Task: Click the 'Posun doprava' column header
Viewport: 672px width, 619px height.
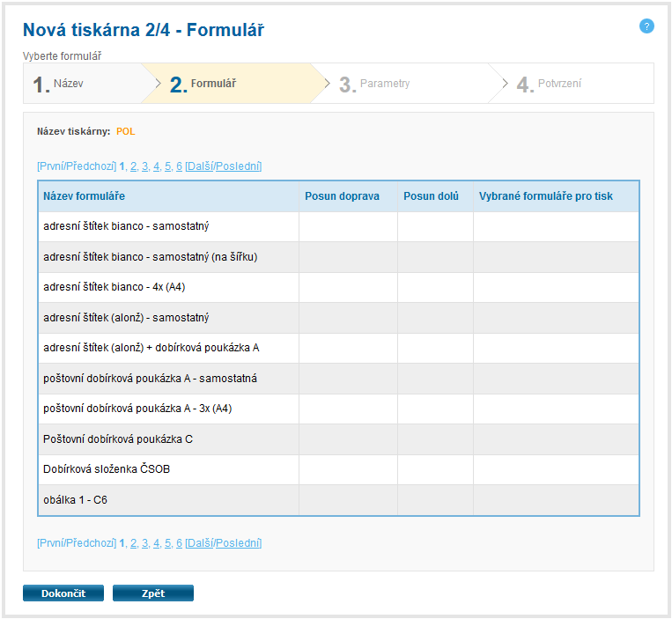Action: click(342, 196)
